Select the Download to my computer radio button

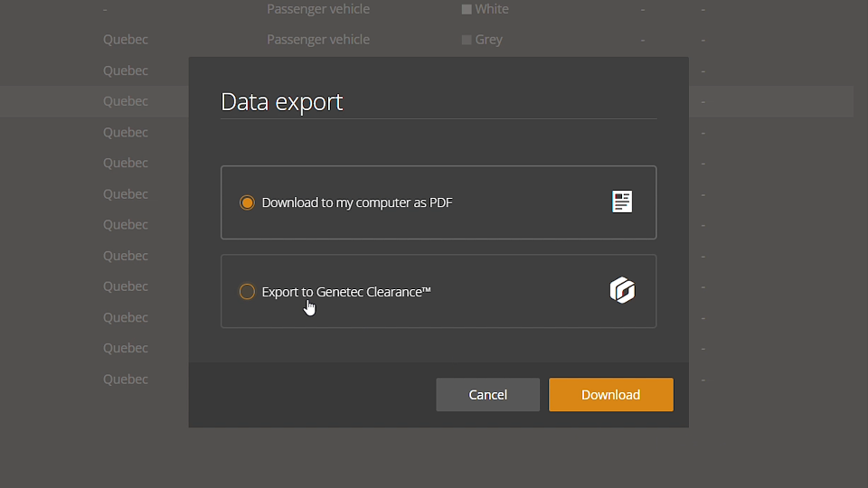247,202
